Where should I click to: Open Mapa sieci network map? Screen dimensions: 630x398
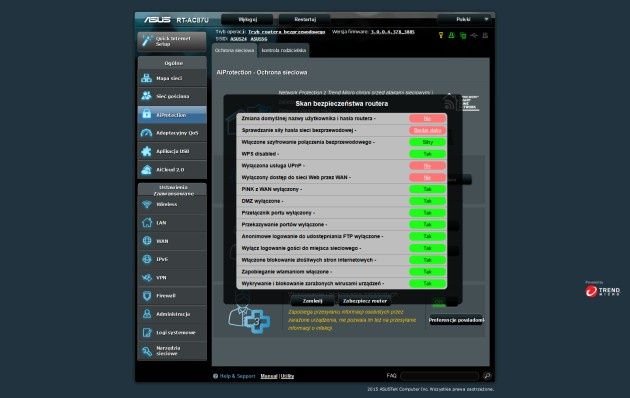[172, 78]
